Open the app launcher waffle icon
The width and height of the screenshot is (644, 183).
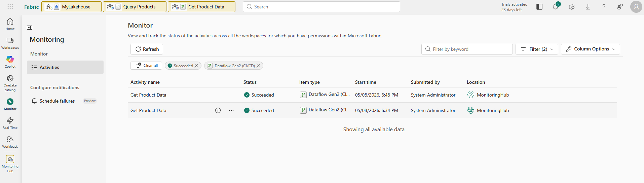pos(10,7)
